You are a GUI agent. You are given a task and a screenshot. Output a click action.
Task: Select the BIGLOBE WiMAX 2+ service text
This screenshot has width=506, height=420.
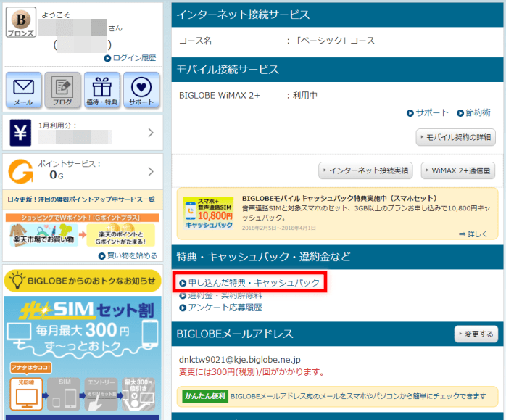[220, 96]
